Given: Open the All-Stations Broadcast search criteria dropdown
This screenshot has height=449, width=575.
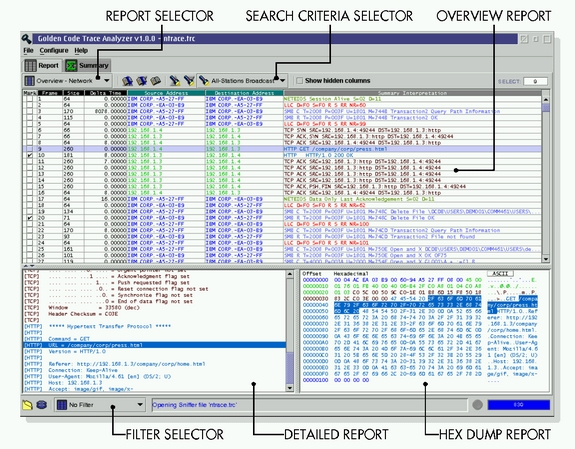Looking at the screenshot, I should [x=242, y=81].
